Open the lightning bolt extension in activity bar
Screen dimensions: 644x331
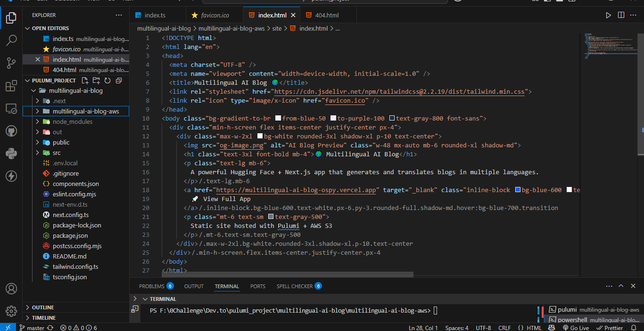[11, 176]
